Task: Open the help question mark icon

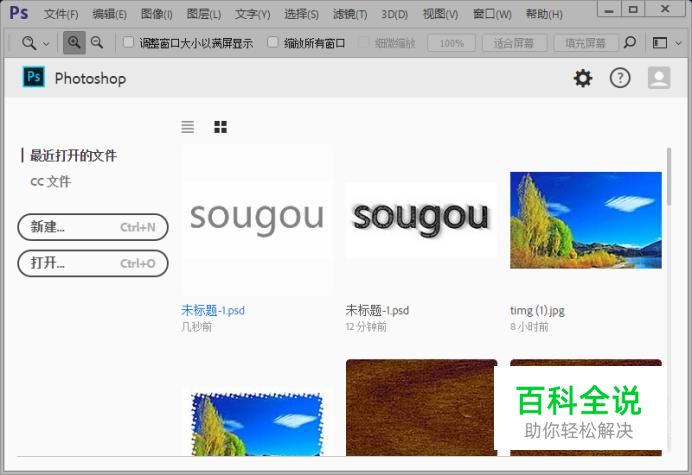Action: [x=620, y=78]
